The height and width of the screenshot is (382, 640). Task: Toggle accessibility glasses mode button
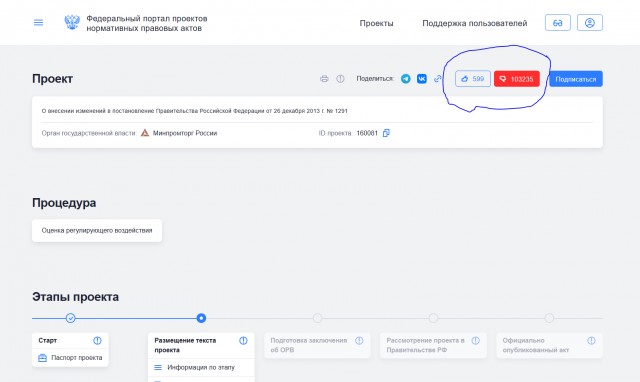click(x=558, y=23)
